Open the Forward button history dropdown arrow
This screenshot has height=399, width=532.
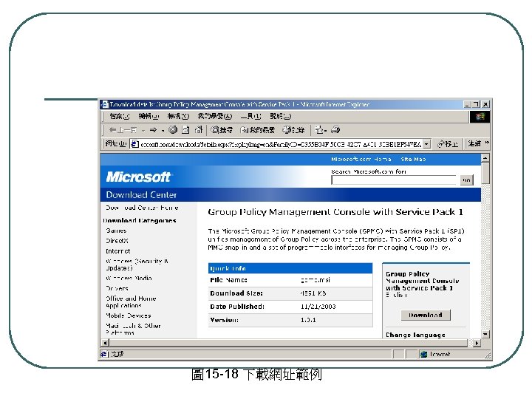point(163,130)
